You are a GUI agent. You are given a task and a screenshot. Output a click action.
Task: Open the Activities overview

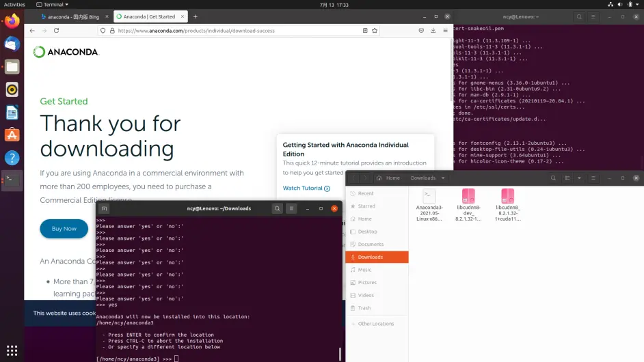(x=14, y=5)
